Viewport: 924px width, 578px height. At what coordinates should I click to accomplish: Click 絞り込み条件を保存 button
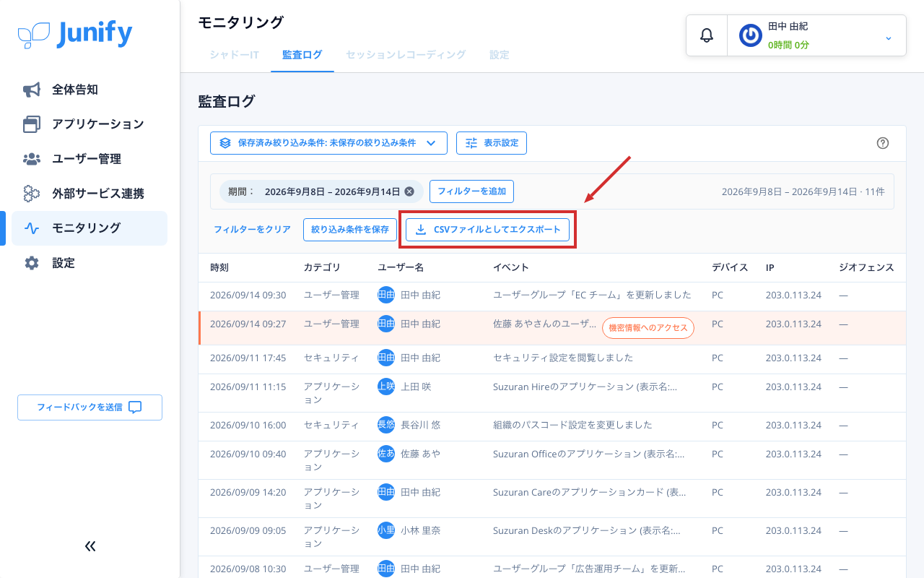coord(350,230)
